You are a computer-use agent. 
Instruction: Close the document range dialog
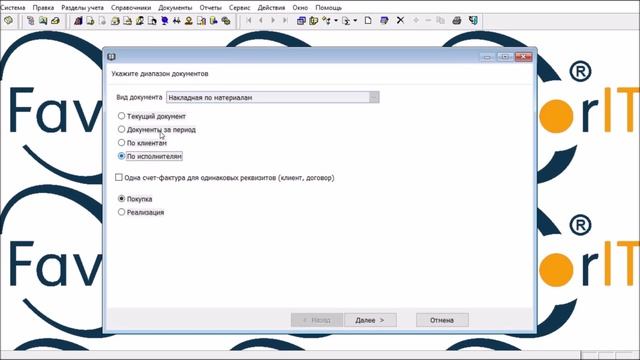(523, 57)
